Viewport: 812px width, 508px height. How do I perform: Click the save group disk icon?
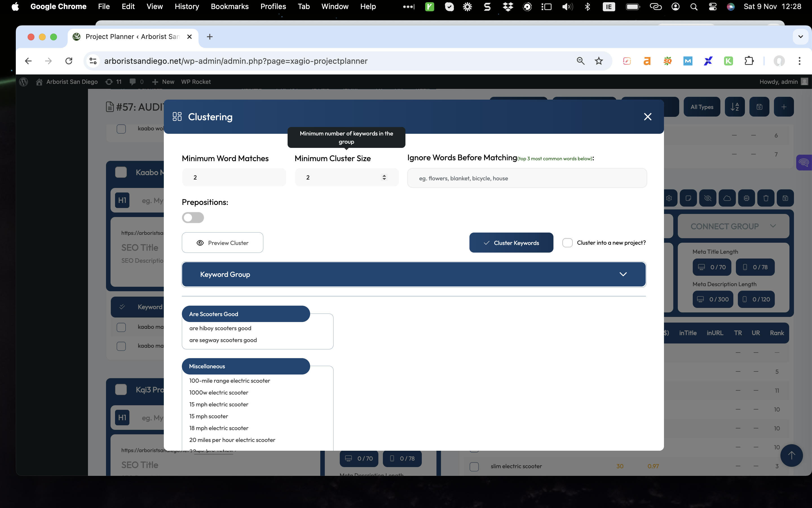(785, 198)
